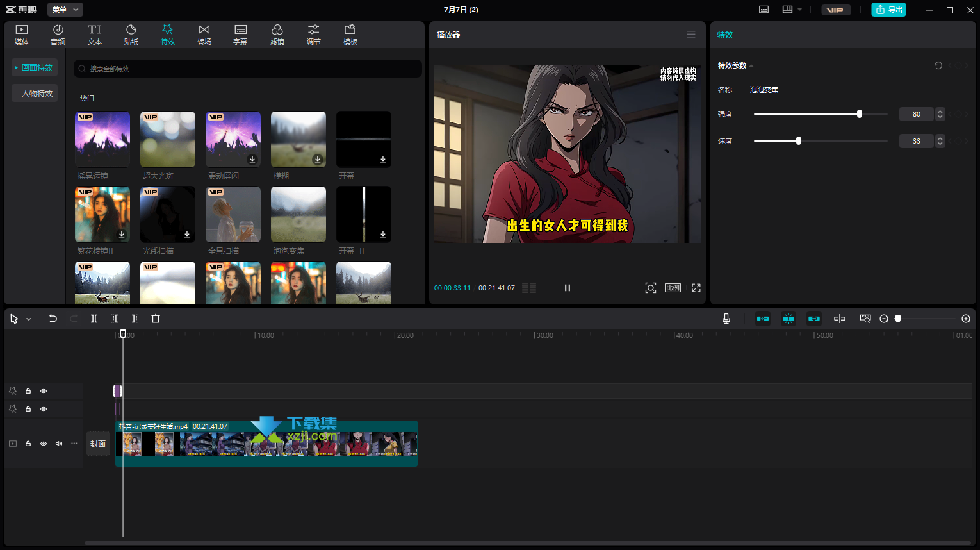This screenshot has height=550, width=980.
Task: Adjust the 强度 intensity slider
Action: pyautogui.click(x=821, y=114)
